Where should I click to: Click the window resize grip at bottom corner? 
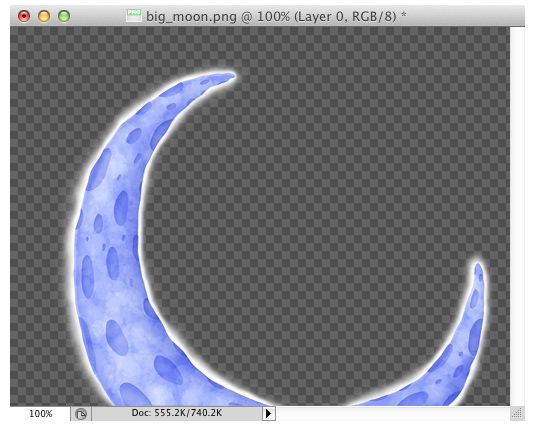click(x=517, y=414)
